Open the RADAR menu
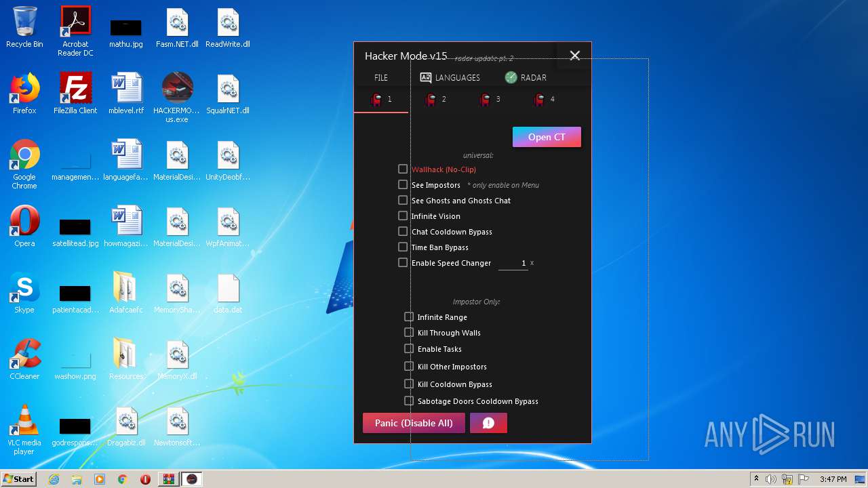868x488 pixels. [x=526, y=77]
